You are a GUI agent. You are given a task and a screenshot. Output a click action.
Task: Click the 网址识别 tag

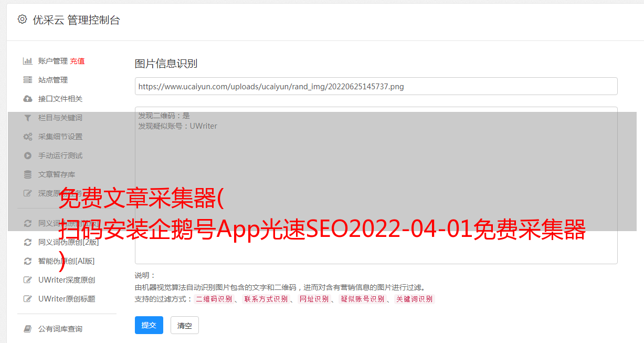314,299
